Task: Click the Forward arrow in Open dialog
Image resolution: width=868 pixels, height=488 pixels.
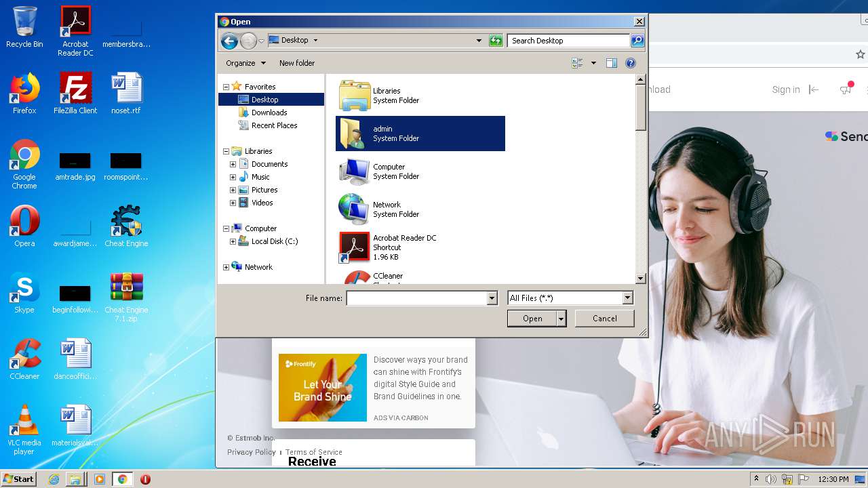Action: (248, 41)
